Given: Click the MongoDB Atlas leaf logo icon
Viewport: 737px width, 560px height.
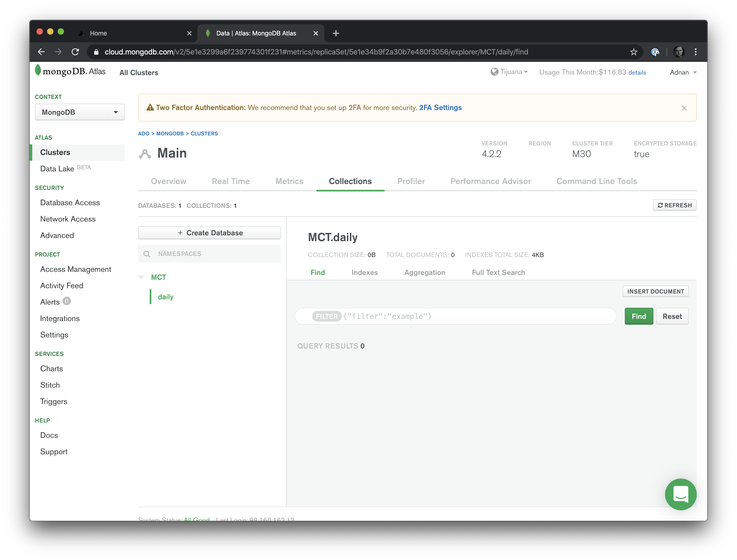Looking at the screenshot, I should point(39,71).
